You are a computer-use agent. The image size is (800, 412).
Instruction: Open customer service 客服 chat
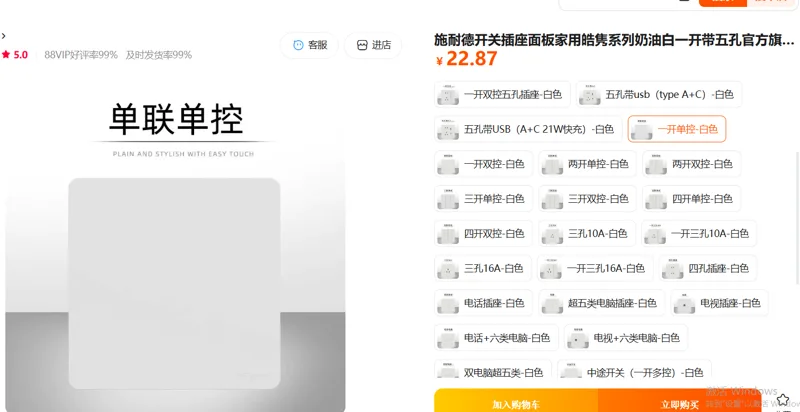(x=309, y=45)
